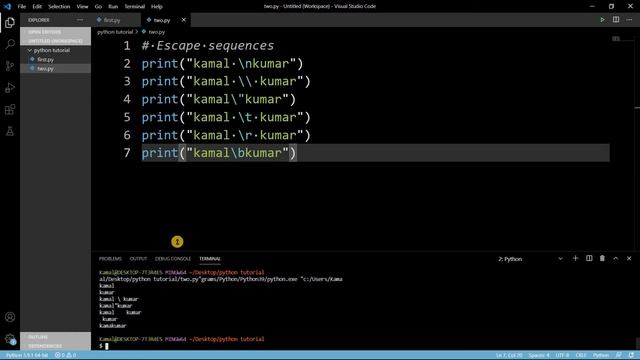Viewport: 640px width, 360px height.
Task: Open Run and Debug view
Action: pos(10,88)
